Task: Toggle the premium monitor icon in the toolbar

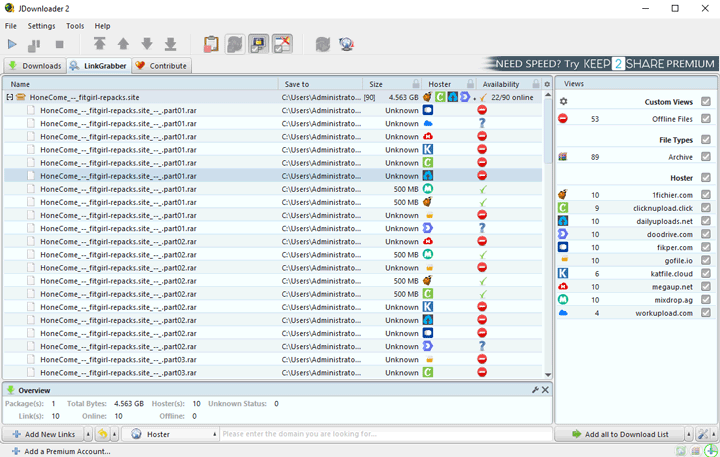Action: [259, 44]
